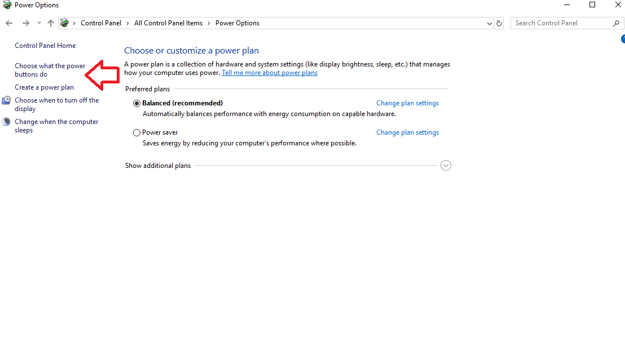625x364 pixels.
Task: Open Choose what the power buttons do
Action: tap(50, 70)
